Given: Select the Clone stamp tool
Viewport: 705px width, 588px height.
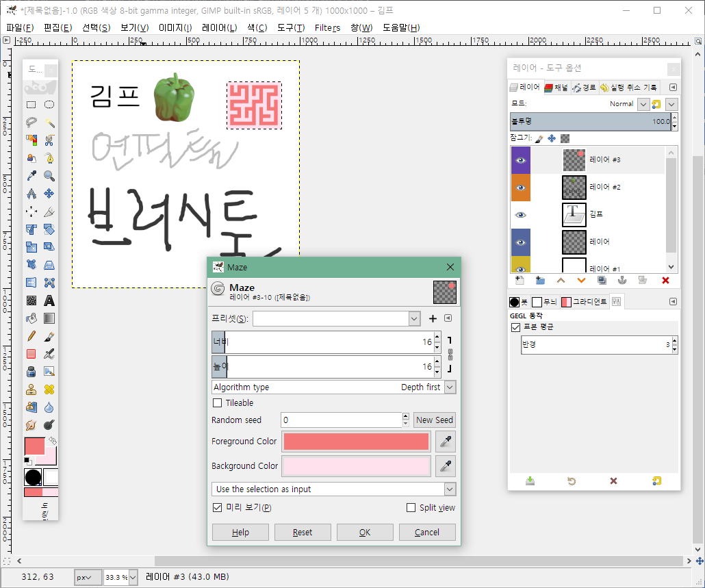Looking at the screenshot, I should point(31,389).
